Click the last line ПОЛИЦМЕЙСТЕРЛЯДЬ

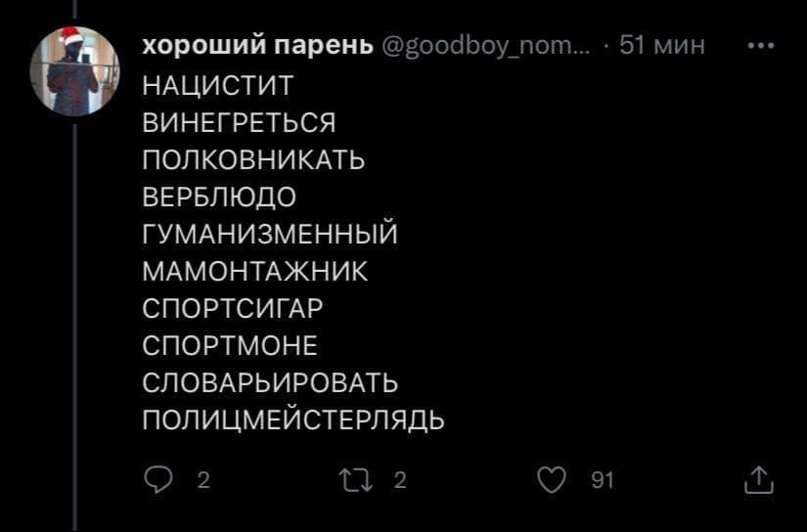(x=293, y=421)
